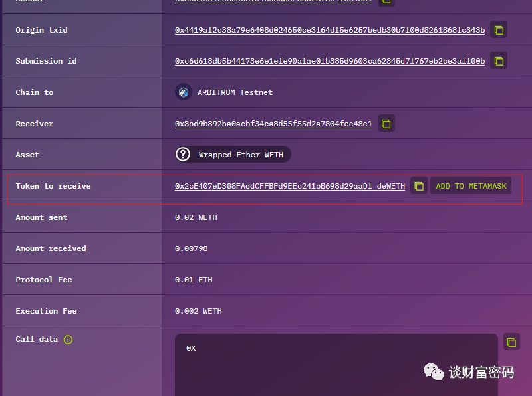This screenshot has height=396, width=532.
Task: Click the Asset question mark icon
Action: [183, 155]
